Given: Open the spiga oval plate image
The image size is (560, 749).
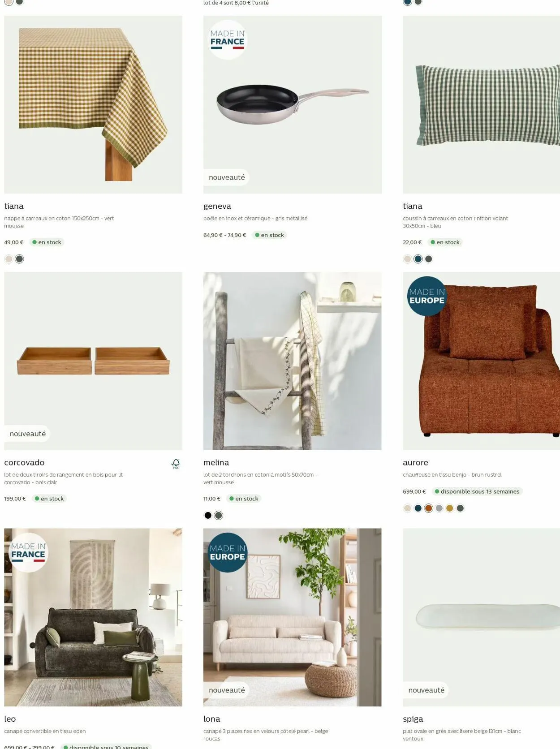Looking at the screenshot, I should pos(481,617).
